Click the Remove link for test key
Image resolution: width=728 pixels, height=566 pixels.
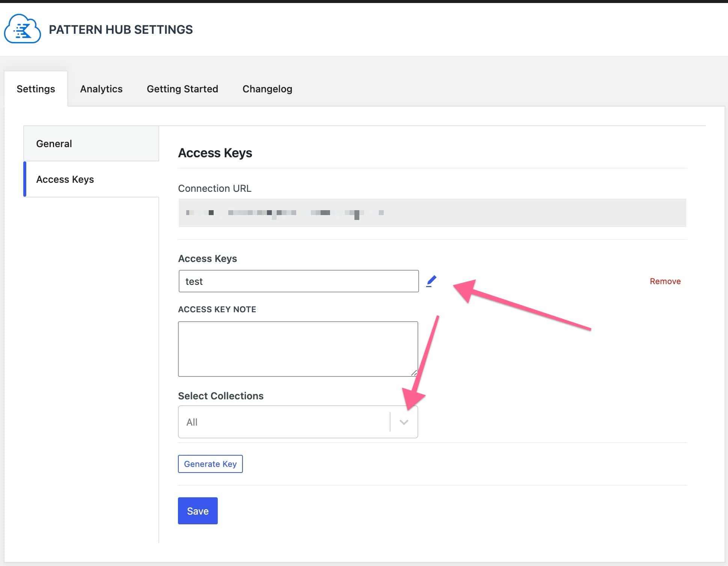point(665,281)
